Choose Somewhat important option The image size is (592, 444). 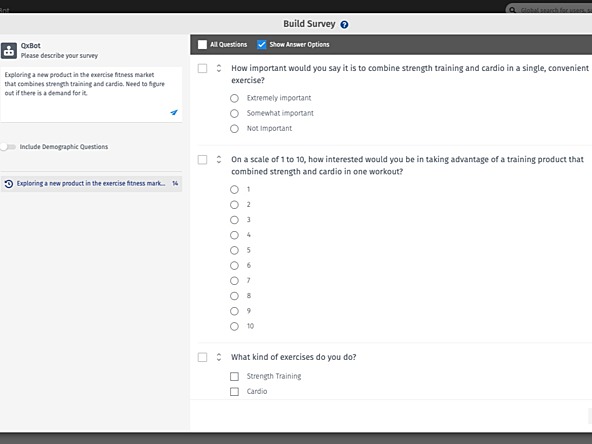pos(234,114)
